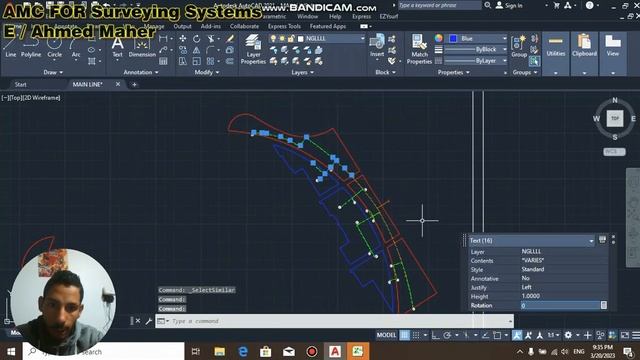The width and height of the screenshot is (640, 360).
Task: Expand the Draw panel
Action: [x=53, y=72]
